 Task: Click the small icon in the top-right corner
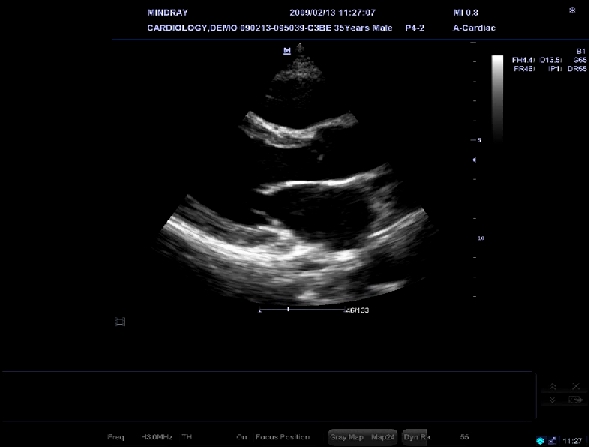point(572,11)
